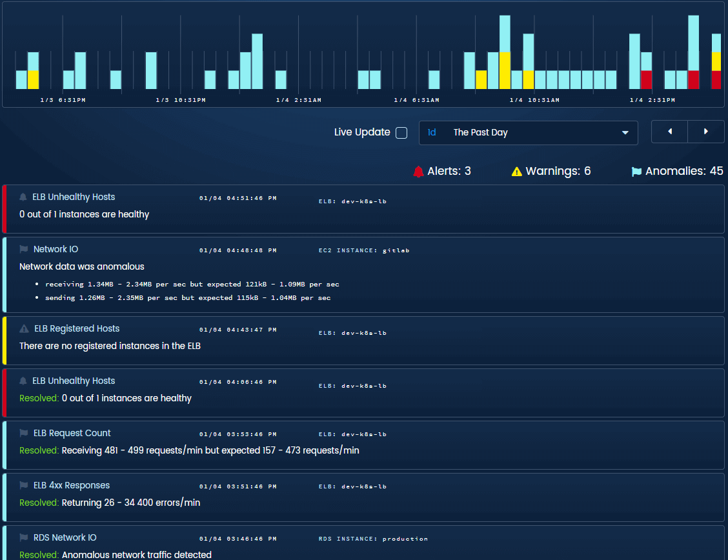This screenshot has width=728, height=560.
Task: Click the bell icon on resolved ELB Unhealthy Hosts
Action: coord(23,381)
